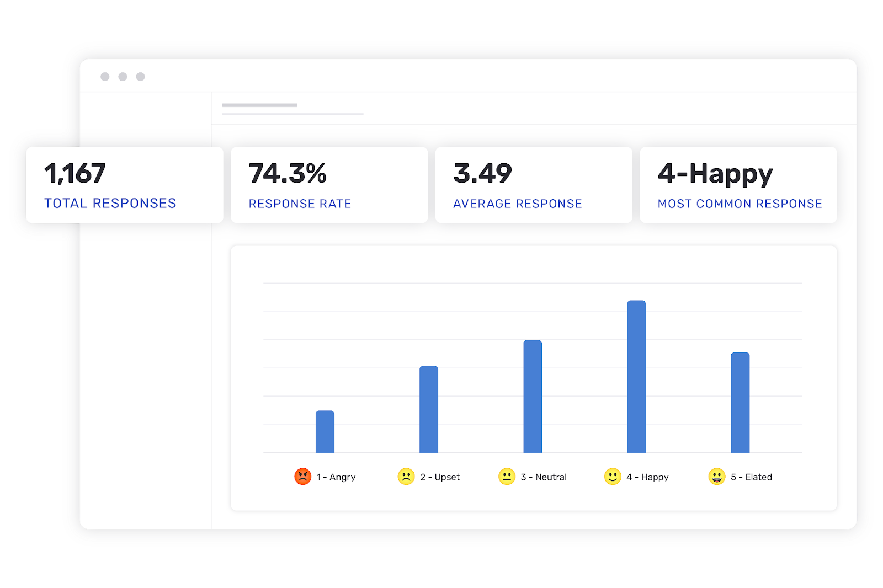Click the happy face emoji icon
The width and height of the screenshot is (883, 588).
click(613, 476)
